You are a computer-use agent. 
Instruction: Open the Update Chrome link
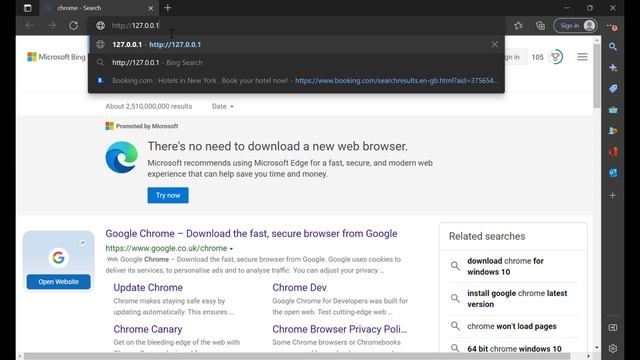coord(148,287)
